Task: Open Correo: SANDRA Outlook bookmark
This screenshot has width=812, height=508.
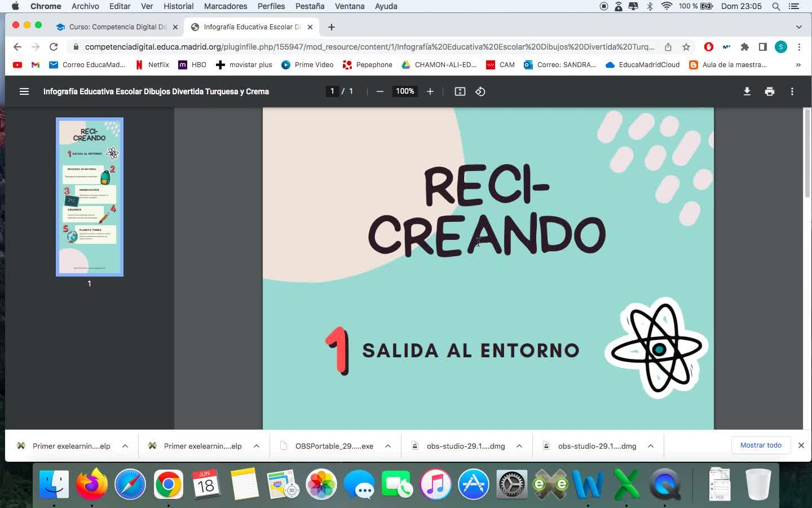Action: click(560, 65)
